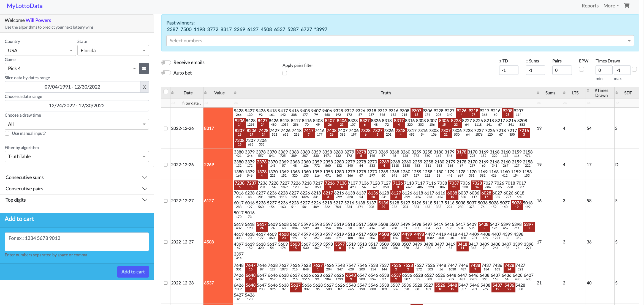Open the Country dropdown showing USA
The image size is (644, 307).
(40, 51)
